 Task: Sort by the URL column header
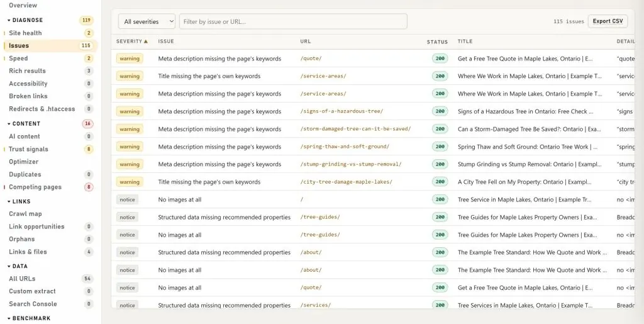(x=306, y=42)
